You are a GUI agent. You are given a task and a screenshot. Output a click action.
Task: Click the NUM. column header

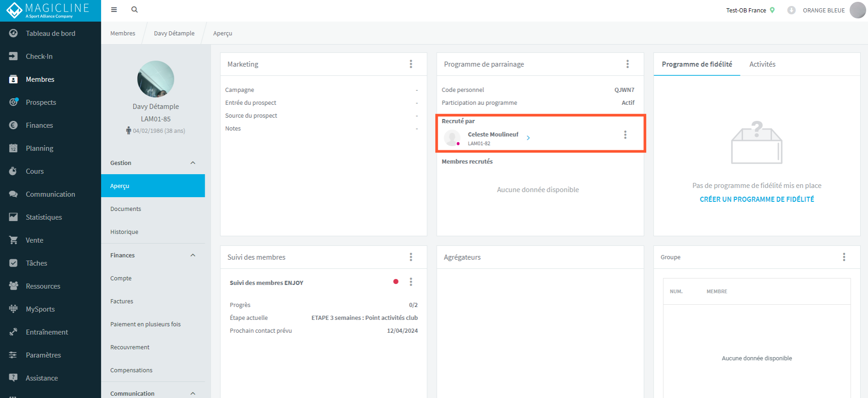pyautogui.click(x=676, y=291)
